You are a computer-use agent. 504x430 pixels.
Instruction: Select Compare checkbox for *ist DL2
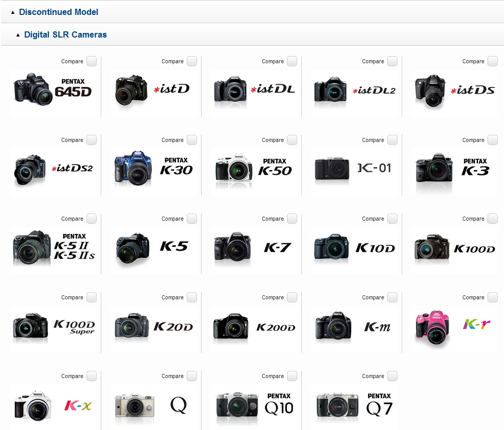(x=392, y=61)
